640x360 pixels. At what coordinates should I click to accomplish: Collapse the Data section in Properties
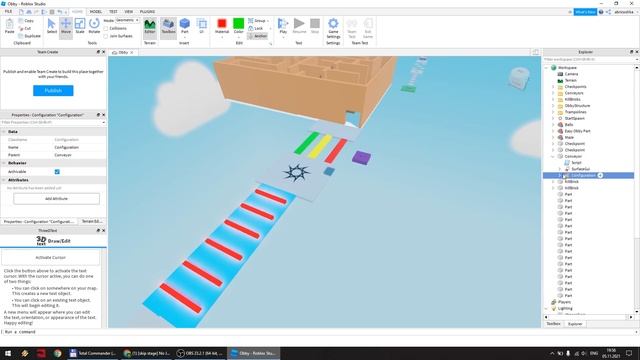coord(4,132)
